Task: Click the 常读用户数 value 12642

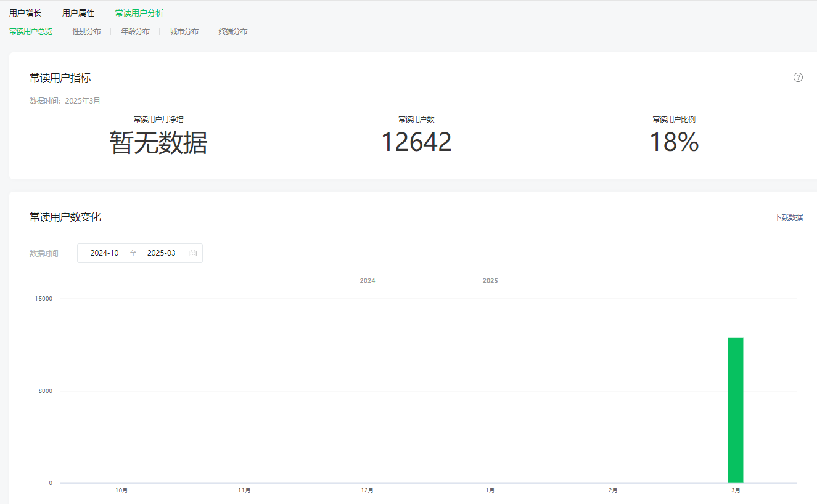Action: tap(416, 142)
